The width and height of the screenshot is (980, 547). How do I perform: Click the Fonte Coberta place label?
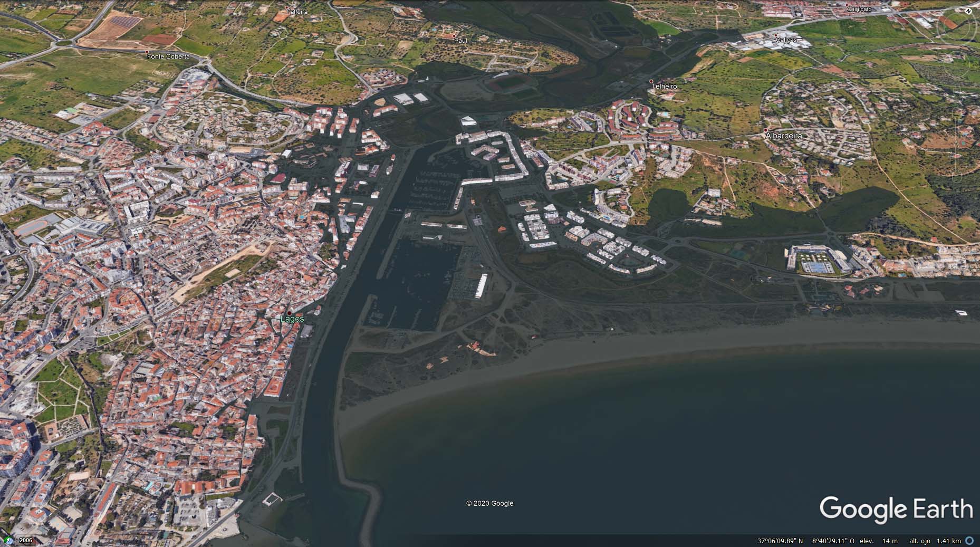[168, 56]
